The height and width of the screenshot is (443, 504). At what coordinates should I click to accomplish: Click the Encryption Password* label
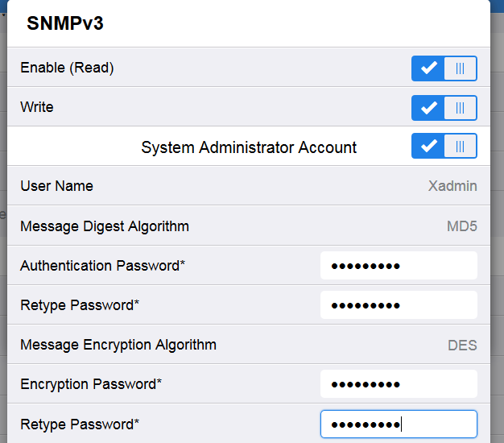click(x=89, y=384)
